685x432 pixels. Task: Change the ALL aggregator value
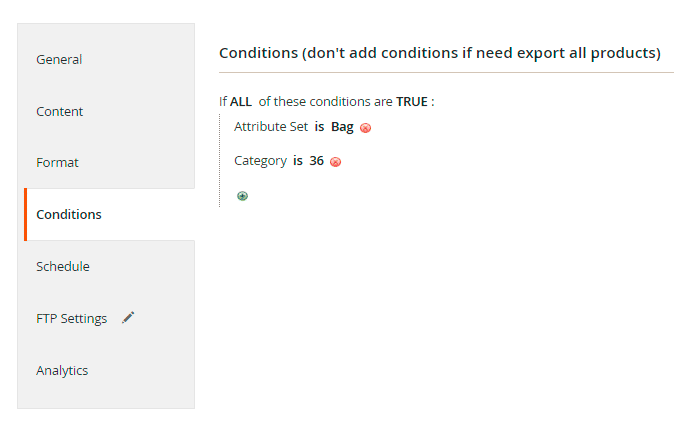pyautogui.click(x=241, y=102)
